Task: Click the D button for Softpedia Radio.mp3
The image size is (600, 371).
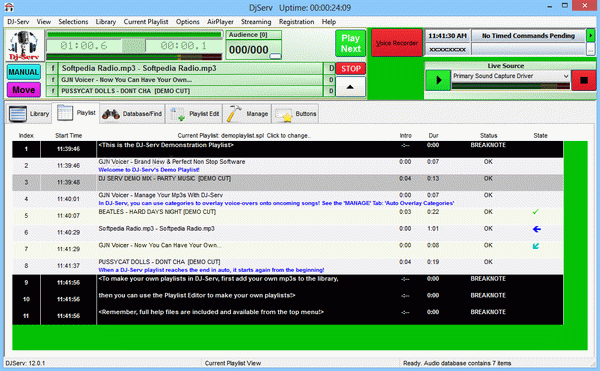Action: pyautogui.click(x=331, y=69)
